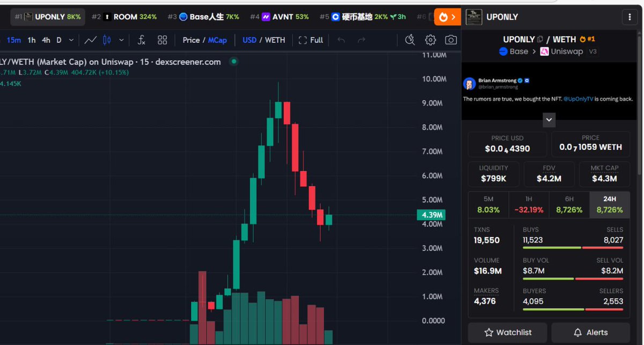Click the TXNS 19,550 value

point(487,240)
